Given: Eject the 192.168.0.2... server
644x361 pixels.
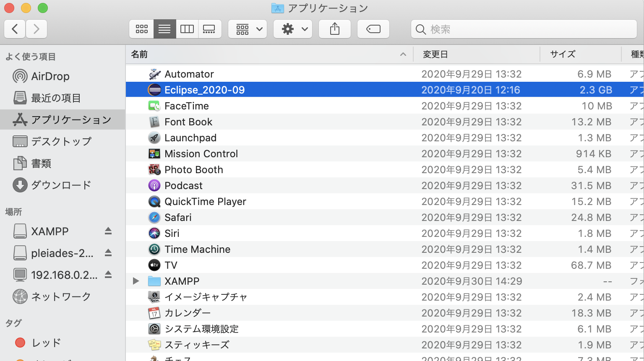Looking at the screenshot, I should [x=108, y=275].
